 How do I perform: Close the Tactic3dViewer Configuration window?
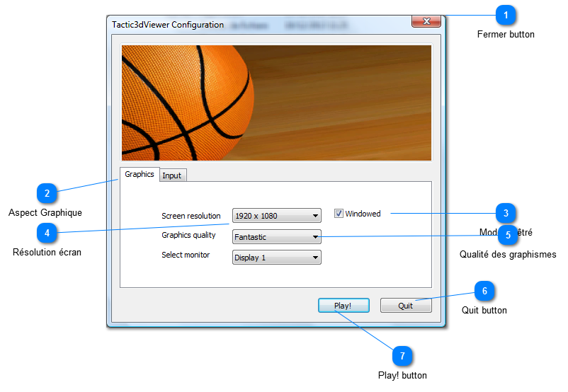click(426, 21)
